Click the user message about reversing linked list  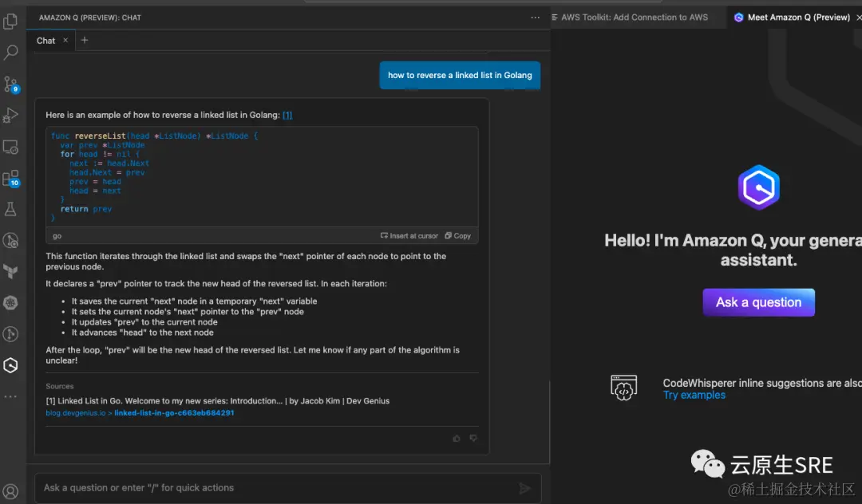click(x=460, y=75)
